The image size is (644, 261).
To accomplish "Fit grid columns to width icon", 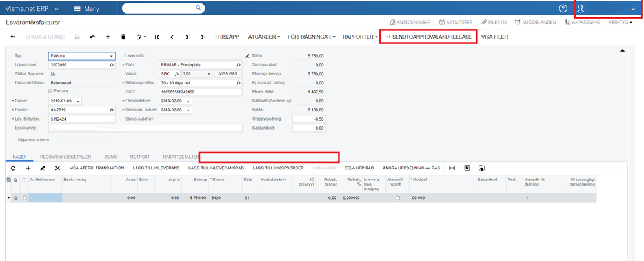I will click(452, 168).
